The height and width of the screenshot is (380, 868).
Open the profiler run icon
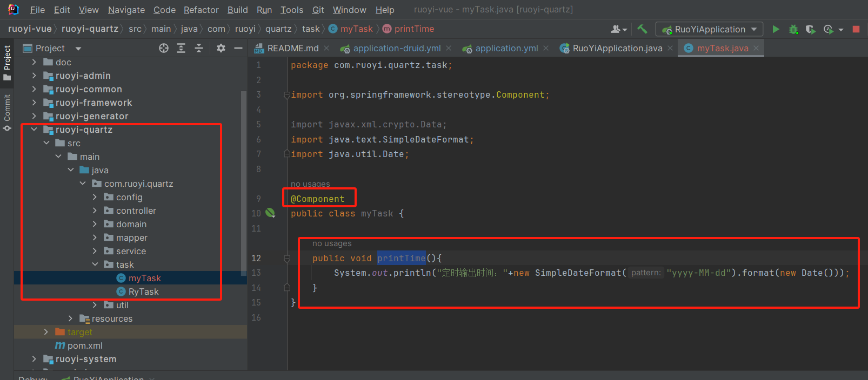point(828,29)
